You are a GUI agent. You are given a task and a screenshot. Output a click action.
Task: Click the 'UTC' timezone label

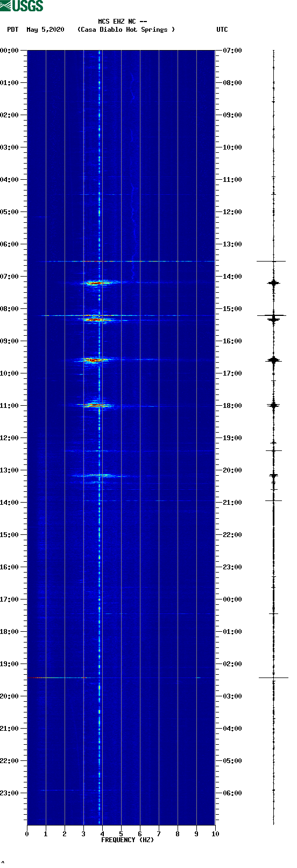[222, 30]
